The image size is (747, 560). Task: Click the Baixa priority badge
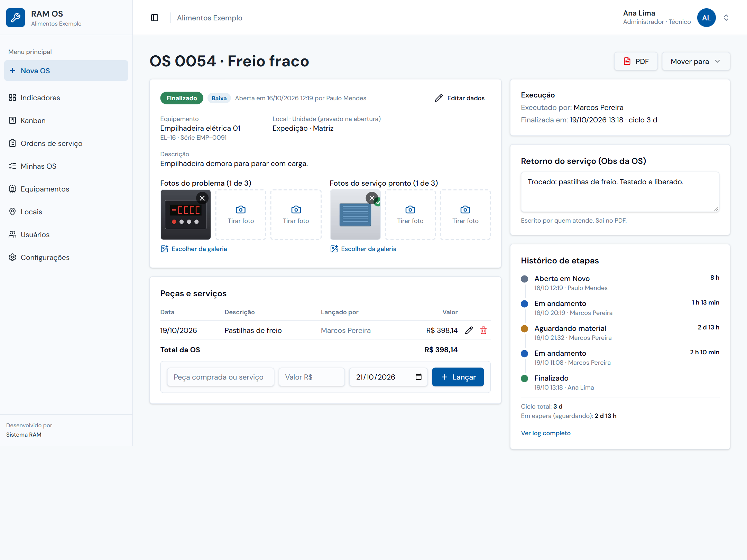[219, 98]
